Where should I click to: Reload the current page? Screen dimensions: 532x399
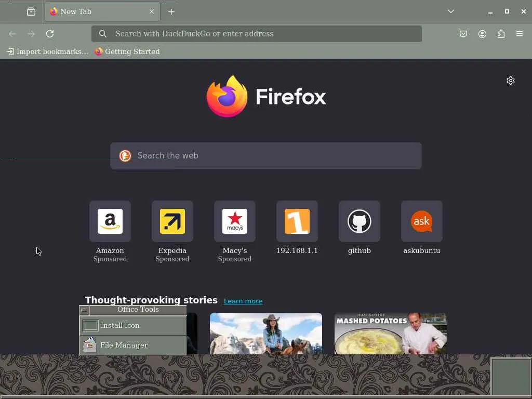click(x=50, y=34)
